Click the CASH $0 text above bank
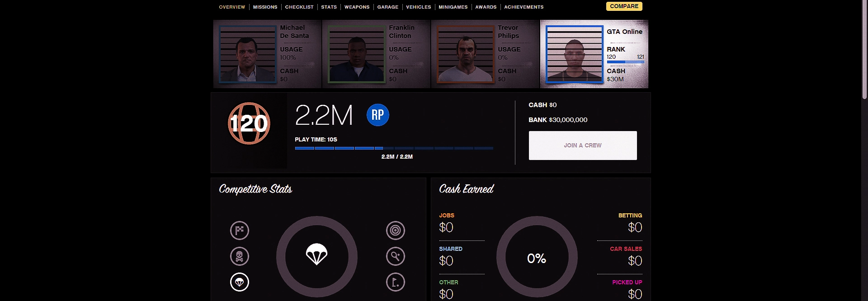 pos(542,105)
